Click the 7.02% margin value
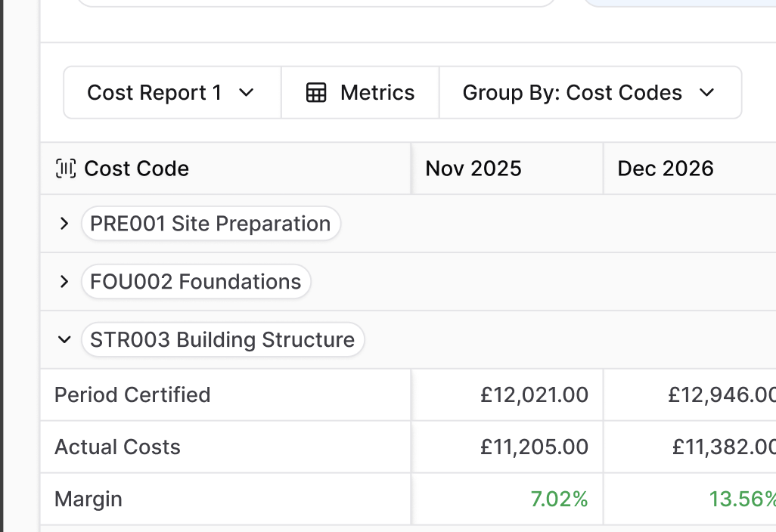The height and width of the screenshot is (532, 776). tap(559, 500)
